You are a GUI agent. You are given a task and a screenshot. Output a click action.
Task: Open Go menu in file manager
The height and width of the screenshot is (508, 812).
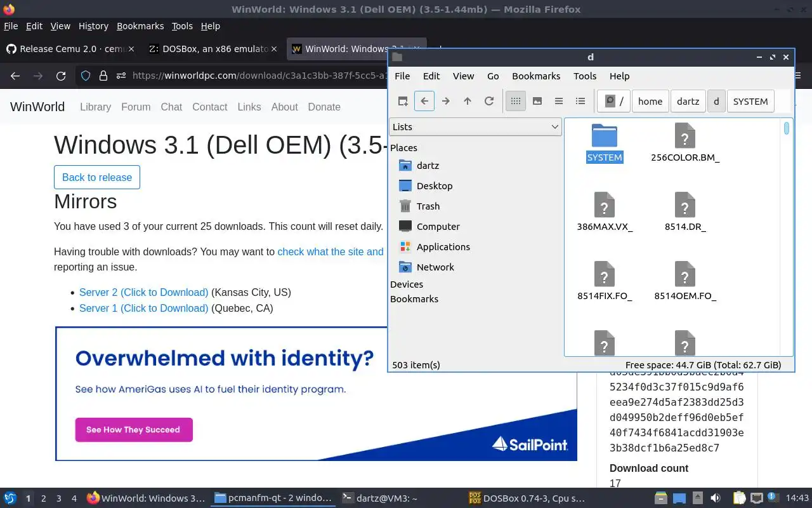(x=493, y=76)
